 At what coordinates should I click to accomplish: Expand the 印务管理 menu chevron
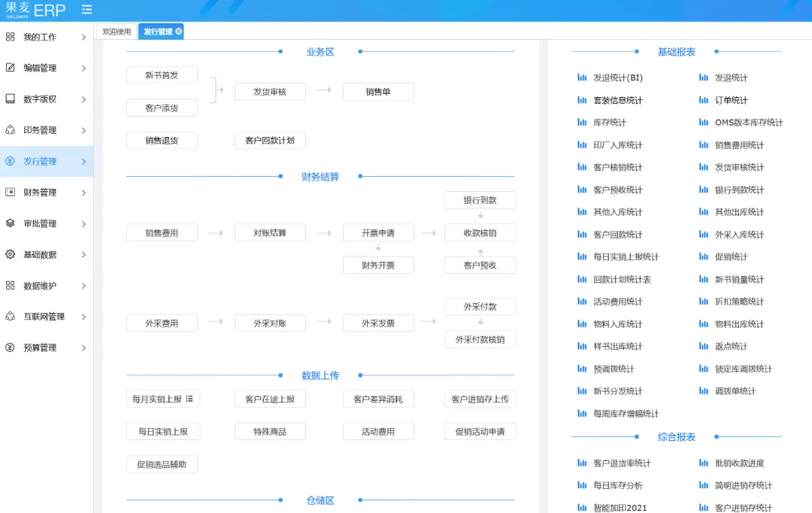pyautogui.click(x=83, y=130)
